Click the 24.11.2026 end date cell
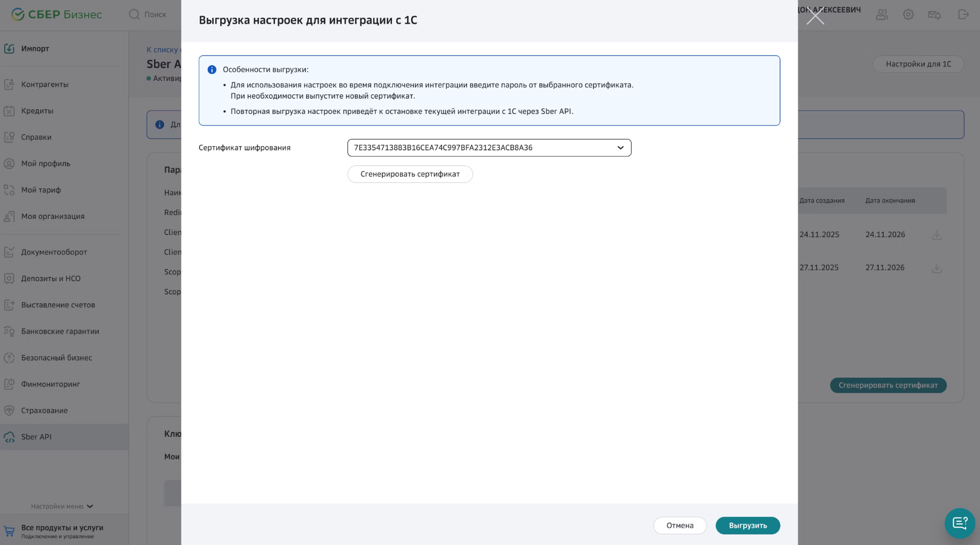The image size is (980, 545). point(885,235)
